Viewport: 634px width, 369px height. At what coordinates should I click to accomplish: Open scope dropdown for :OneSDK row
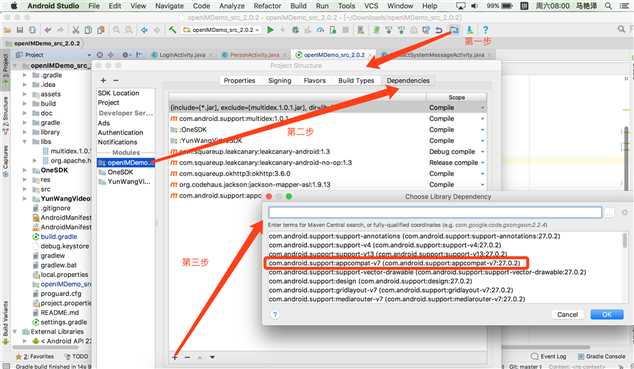pyautogui.click(x=482, y=129)
